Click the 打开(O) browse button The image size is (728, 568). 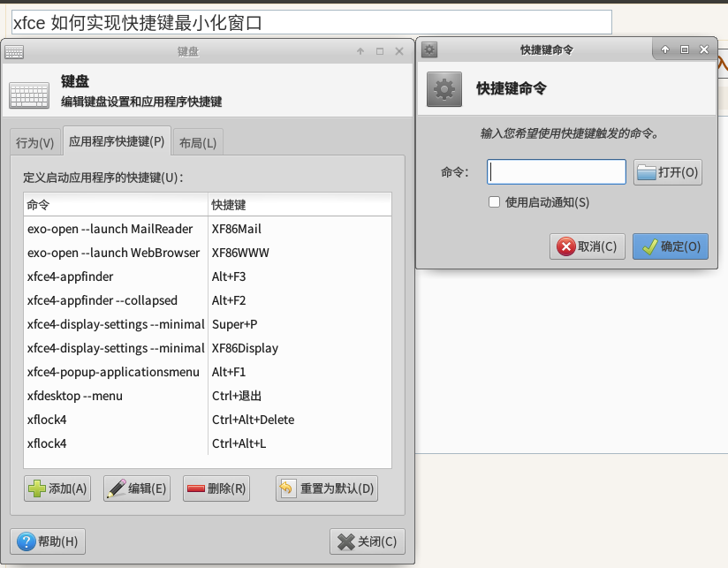(x=668, y=172)
